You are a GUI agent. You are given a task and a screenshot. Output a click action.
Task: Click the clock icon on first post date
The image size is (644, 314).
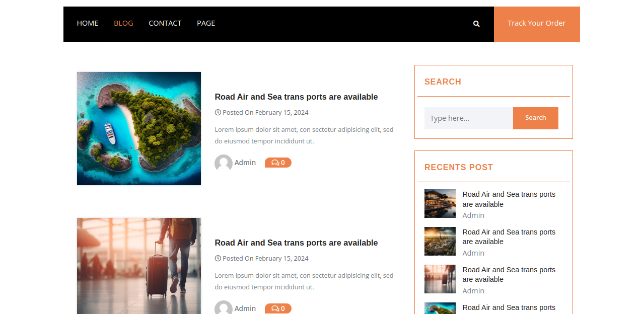coord(218,112)
